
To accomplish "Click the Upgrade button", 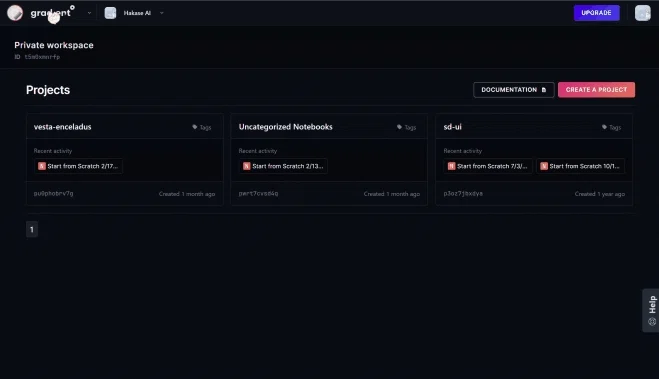I will tap(596, 13).
